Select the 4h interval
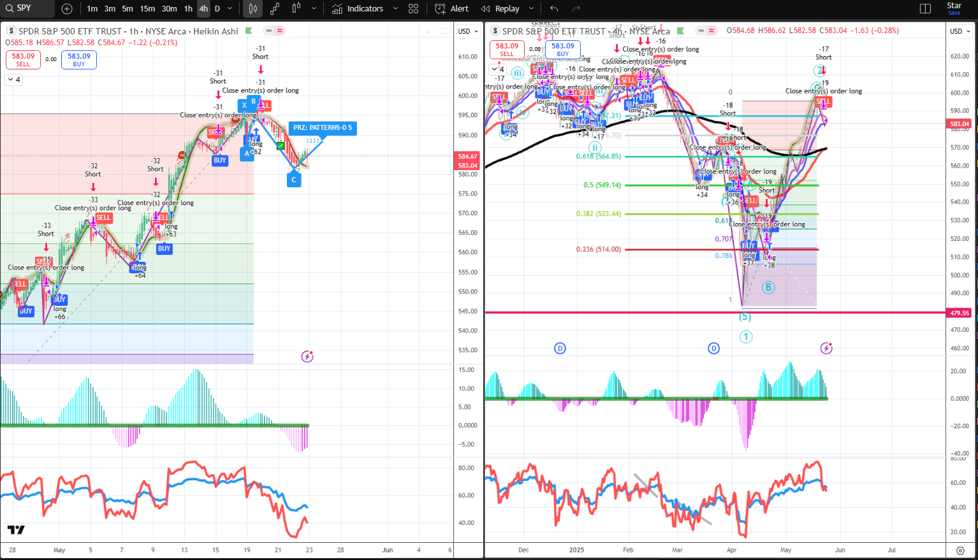Image resolution: width=978 pixels, height=560 pixels. click(x=203, y=9)
